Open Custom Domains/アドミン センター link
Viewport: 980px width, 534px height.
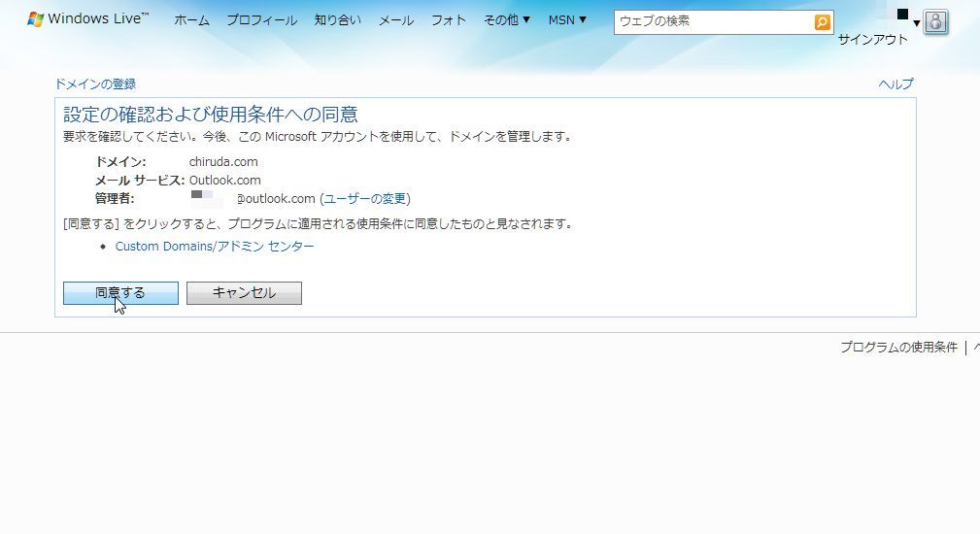point(215,246)
